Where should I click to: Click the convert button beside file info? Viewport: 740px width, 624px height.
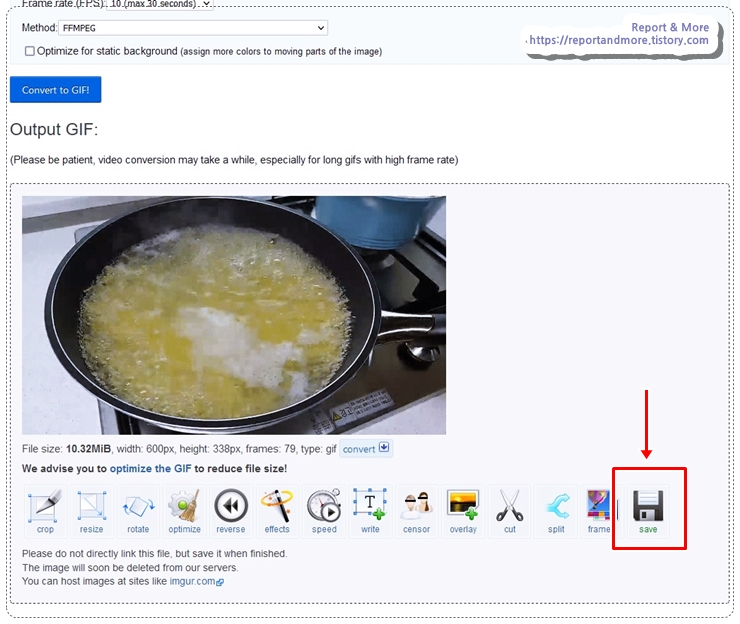click(366, 448)
